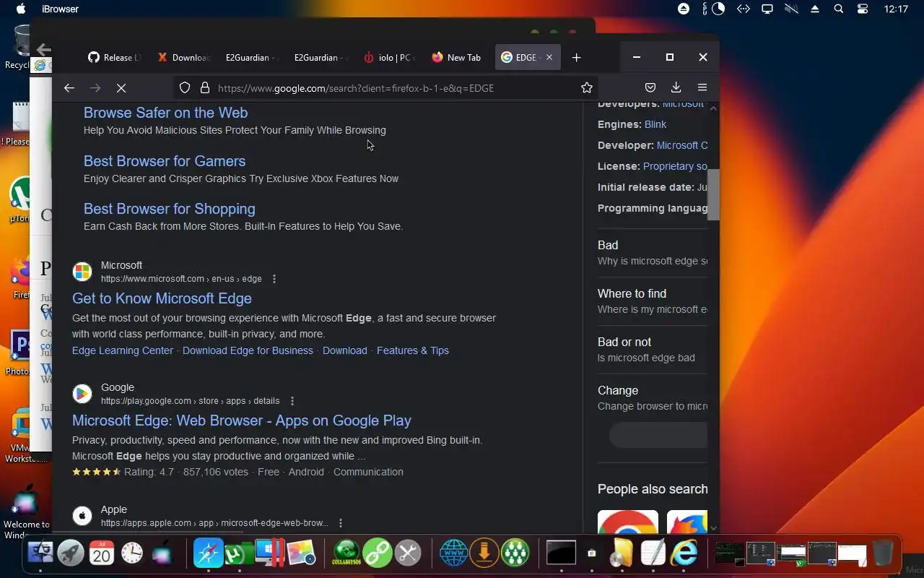
Task: Click the Spotlight search magnifier in menu bar
Action: [838, 9]
